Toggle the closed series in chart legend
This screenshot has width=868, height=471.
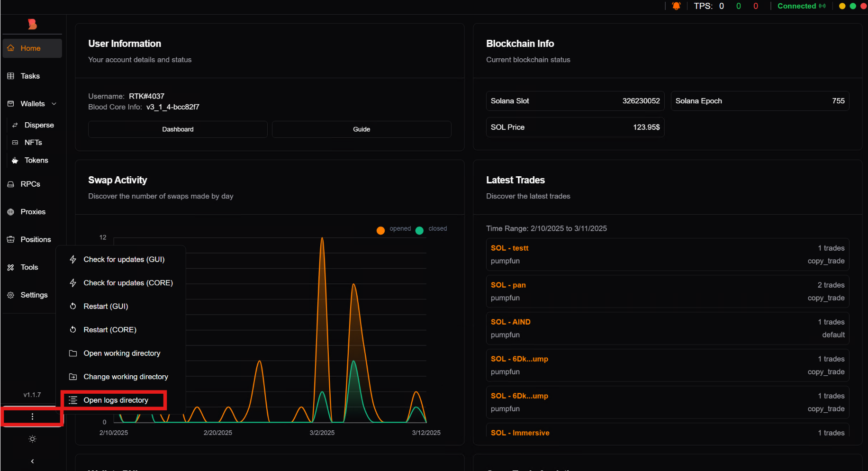[x=437, y=228]
